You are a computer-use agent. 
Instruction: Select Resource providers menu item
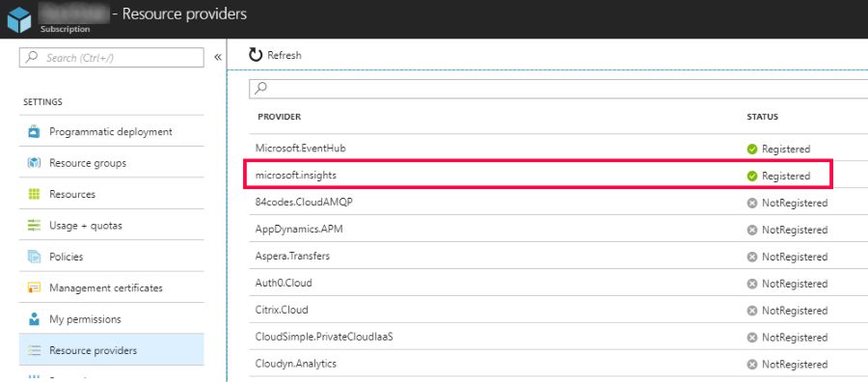111,350
